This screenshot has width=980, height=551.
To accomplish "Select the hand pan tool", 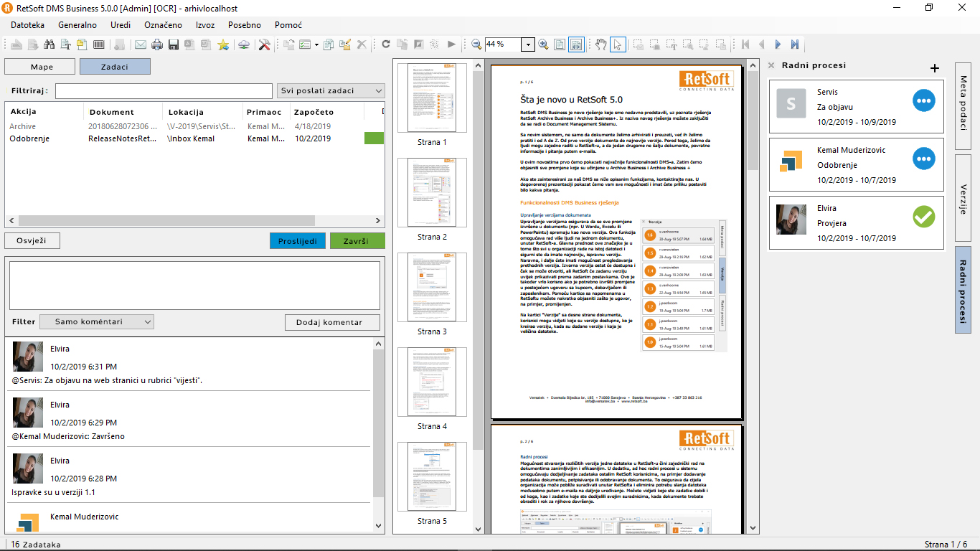I will click(601, 44).
